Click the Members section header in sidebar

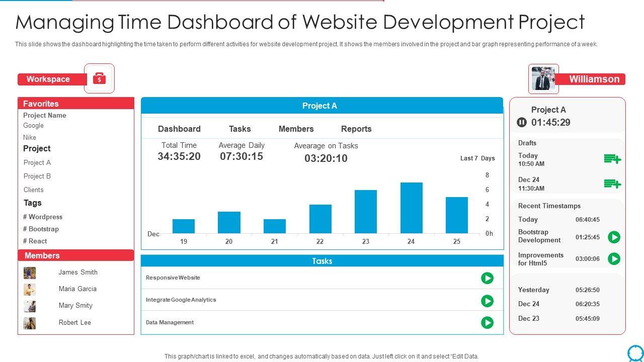[76, 255]
